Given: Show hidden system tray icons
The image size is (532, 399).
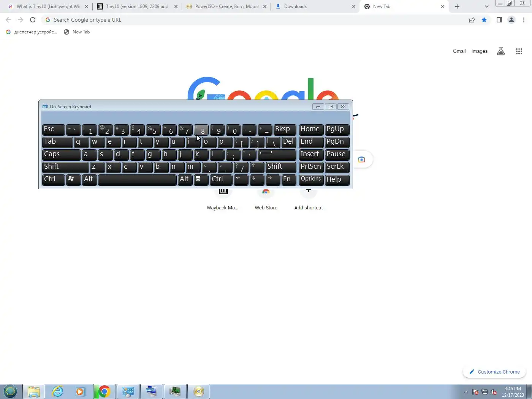Looking at the screenshot, I should (466, 392).
